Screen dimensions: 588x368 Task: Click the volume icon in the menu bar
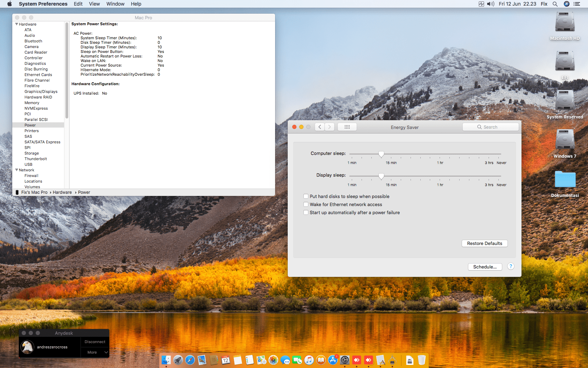click(490, 4)
